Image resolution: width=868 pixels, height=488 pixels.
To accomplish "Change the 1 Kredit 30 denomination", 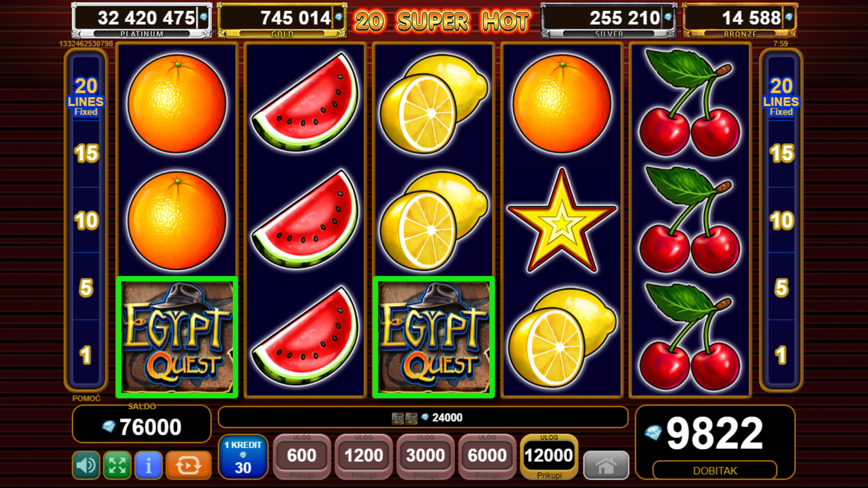I will coord(243,457).
